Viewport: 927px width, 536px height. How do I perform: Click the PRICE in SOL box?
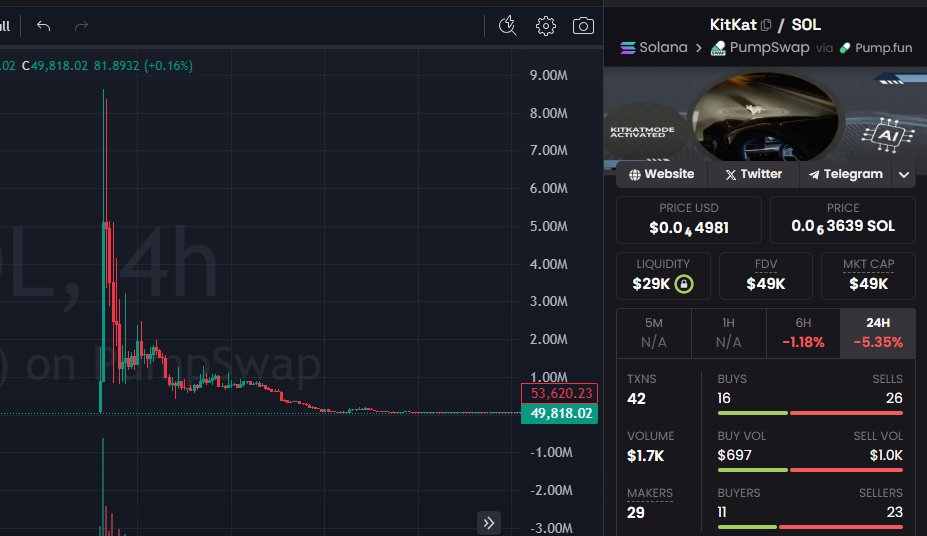(842, 220)
